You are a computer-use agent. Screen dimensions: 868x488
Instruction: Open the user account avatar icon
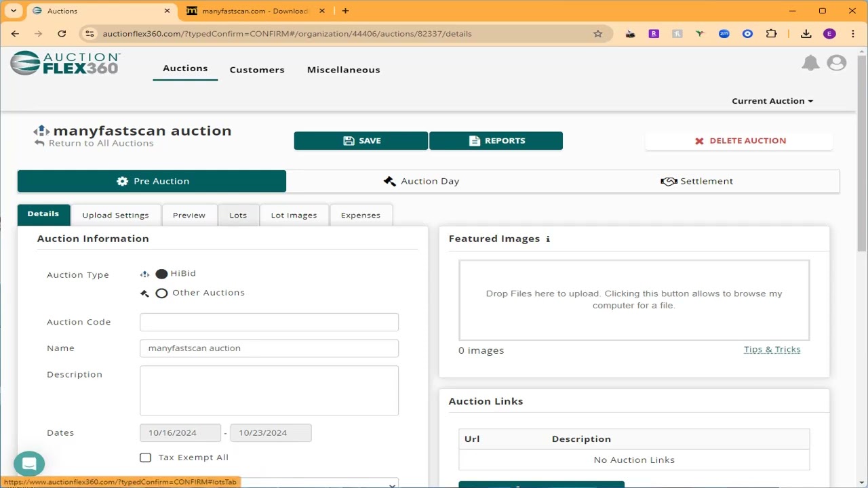(837, 63)
